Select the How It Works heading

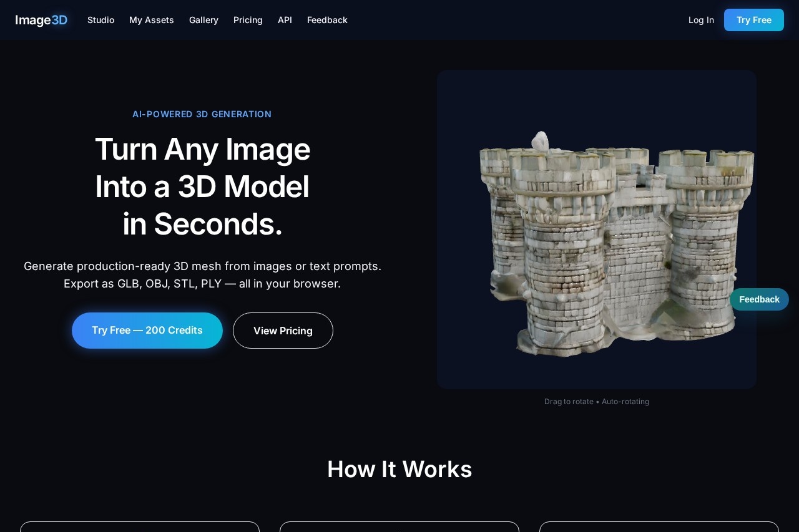[399, 469]
